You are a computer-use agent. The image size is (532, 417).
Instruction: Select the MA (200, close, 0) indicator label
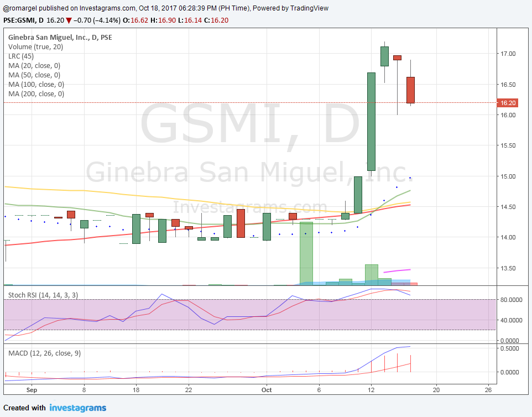tap(36, 94)
